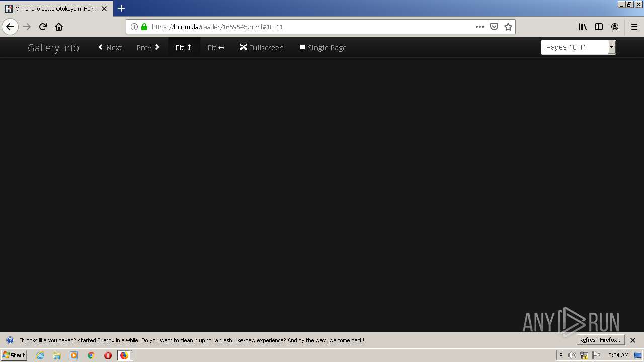Restore down the browser window
The height and width of the screenshot is (362, 644).
coord(629,4)
